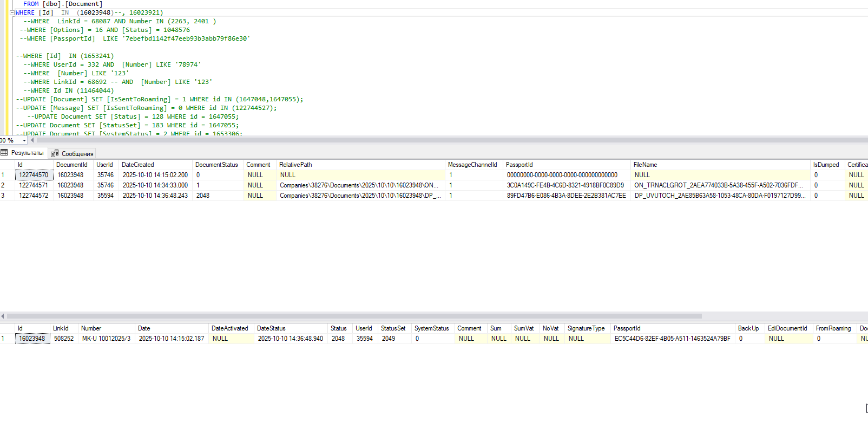Click left arrow of upper results grid scrollbar
The height and width of the screenshot is (428, 868).
(x=3, y=316)
